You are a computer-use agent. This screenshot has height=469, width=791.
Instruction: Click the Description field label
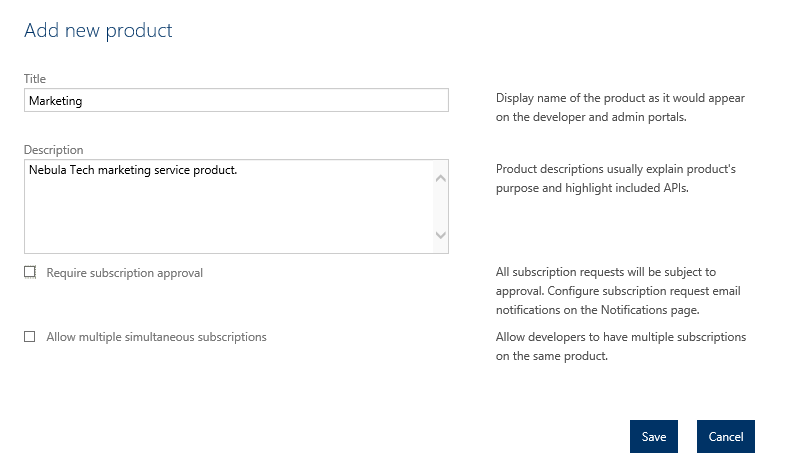pyautogui.click(x=54, y=150)
